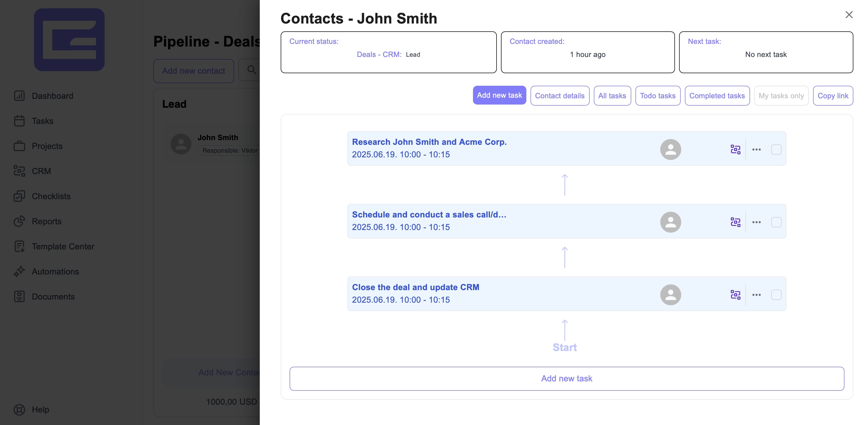Viewport: 868px width, 425px height.
Task: Open Projects in the sidebar
Action: tap(47, 146)
